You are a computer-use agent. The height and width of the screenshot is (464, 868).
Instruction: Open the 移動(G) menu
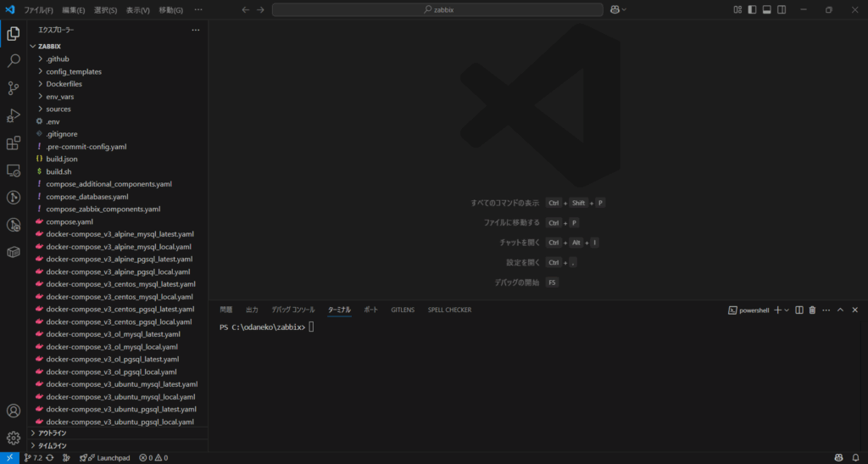[170, 10]
